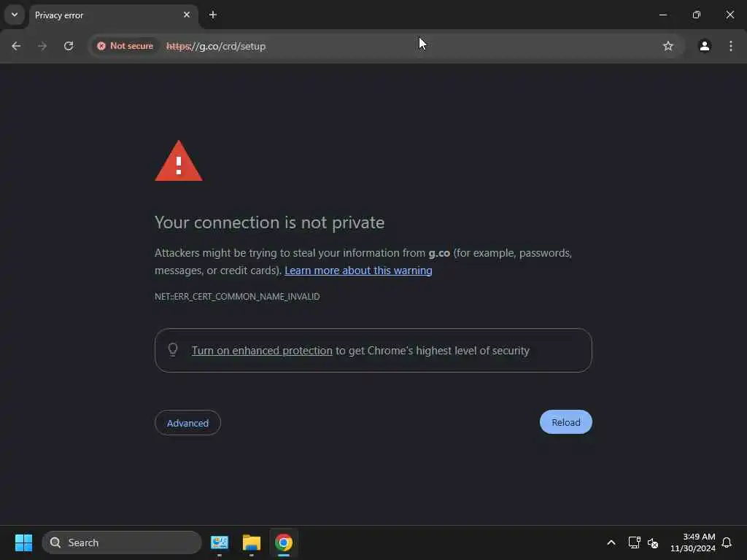
Task: Expand the Advanced details button
Action: click(187, 423)
